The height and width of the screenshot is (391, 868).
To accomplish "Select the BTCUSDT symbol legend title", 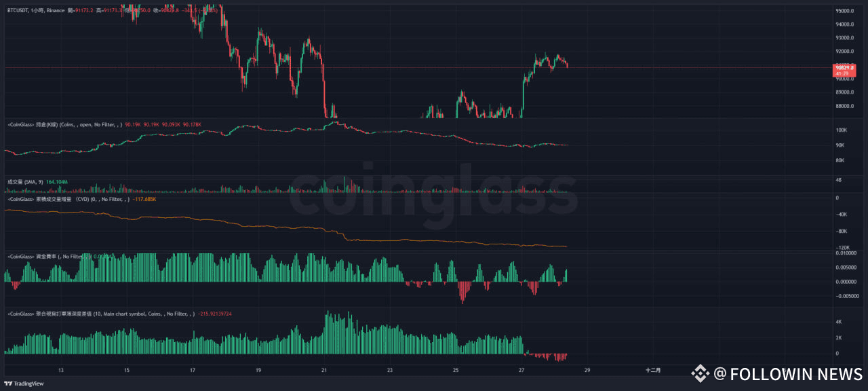I will click(36, 12).
